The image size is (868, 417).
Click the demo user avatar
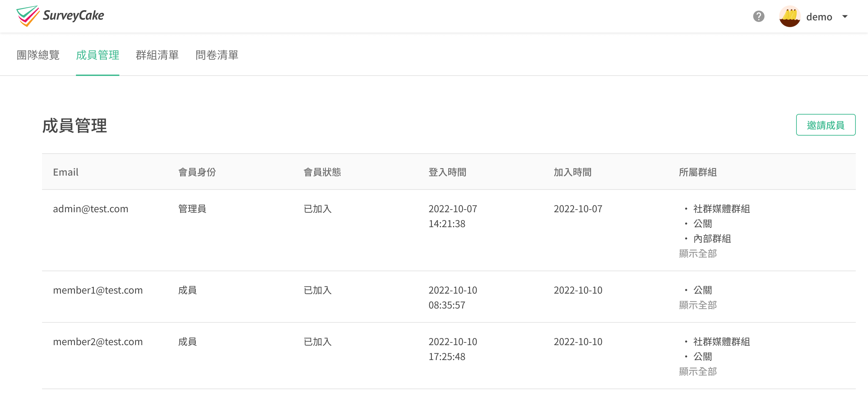pyautogui.click(x=790, y=16)
